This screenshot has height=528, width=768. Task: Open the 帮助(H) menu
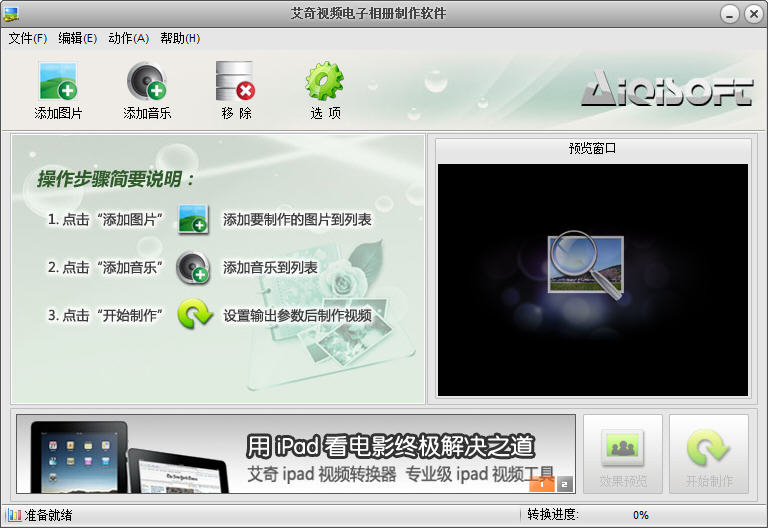point(180,38)
